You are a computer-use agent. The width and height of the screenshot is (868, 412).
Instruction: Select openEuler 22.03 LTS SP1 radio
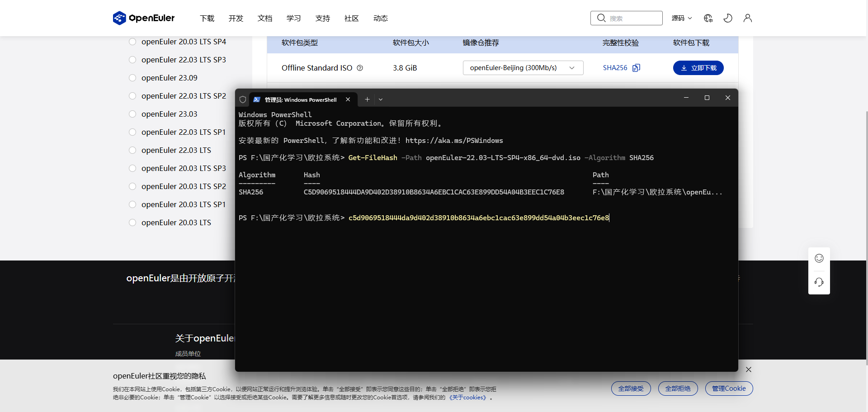[132, 132]
